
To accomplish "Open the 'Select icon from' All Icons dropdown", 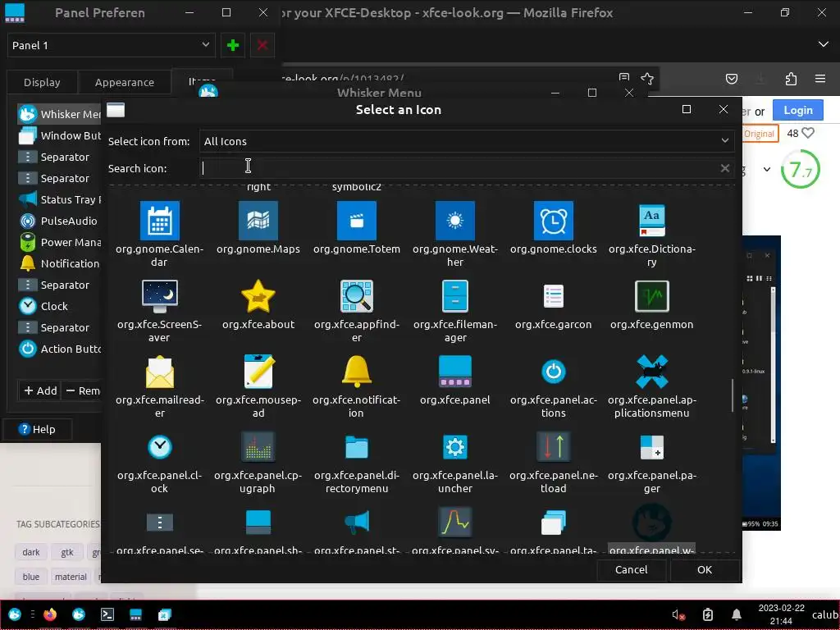I will [x=466, y=141].
